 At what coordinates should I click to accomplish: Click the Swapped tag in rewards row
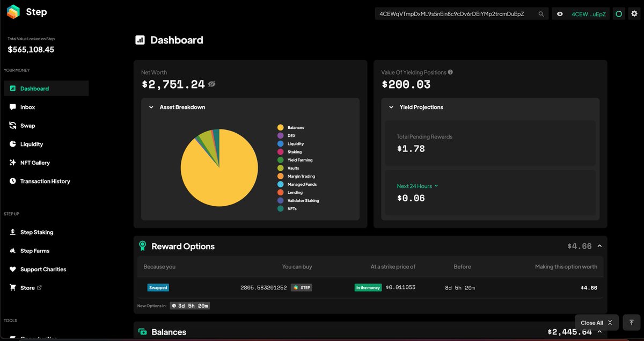pos(158,287)
